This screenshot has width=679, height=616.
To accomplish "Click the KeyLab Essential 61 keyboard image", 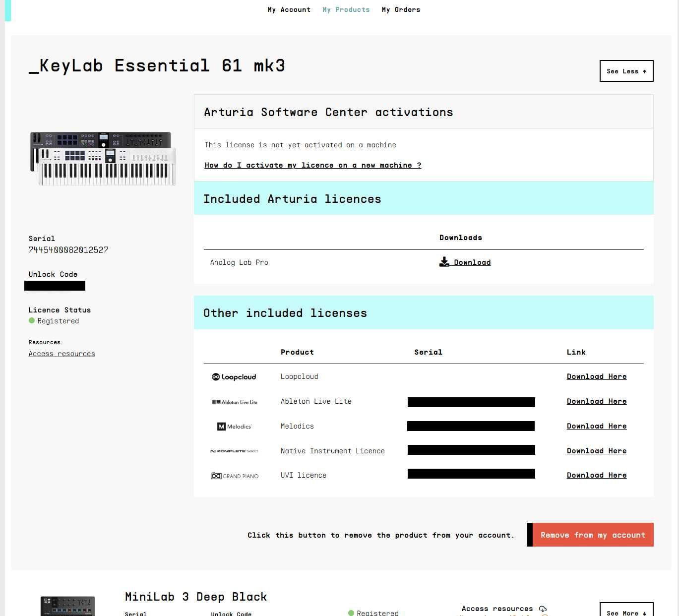I will click(103, 159).
